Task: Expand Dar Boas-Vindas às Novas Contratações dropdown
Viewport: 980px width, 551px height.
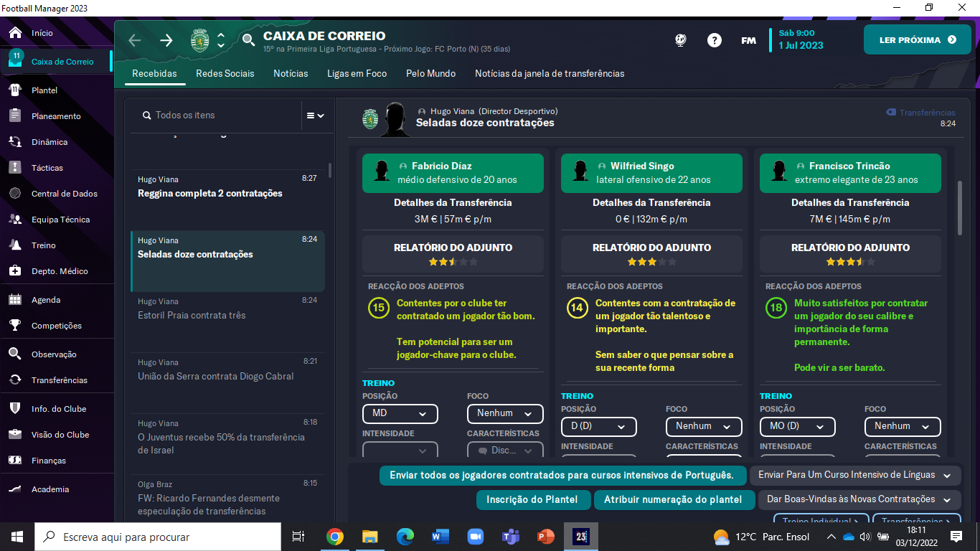Action: tap(859, 499)
